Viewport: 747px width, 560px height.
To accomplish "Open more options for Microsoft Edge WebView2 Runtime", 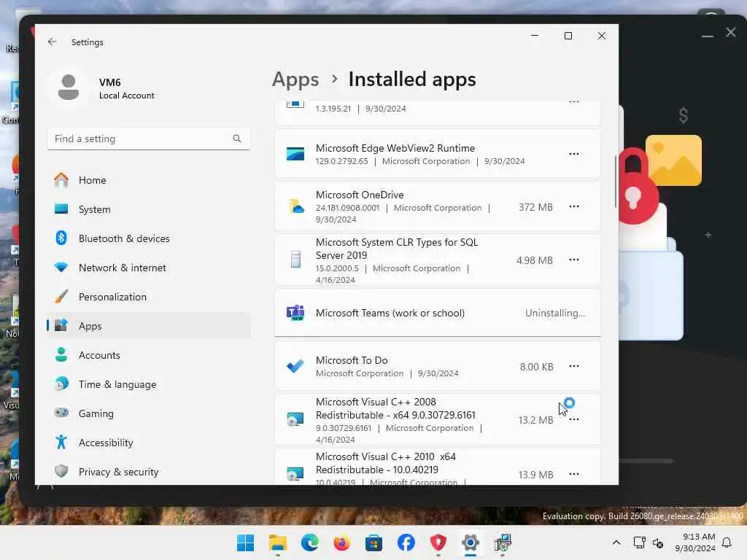I will click(574, 154).
